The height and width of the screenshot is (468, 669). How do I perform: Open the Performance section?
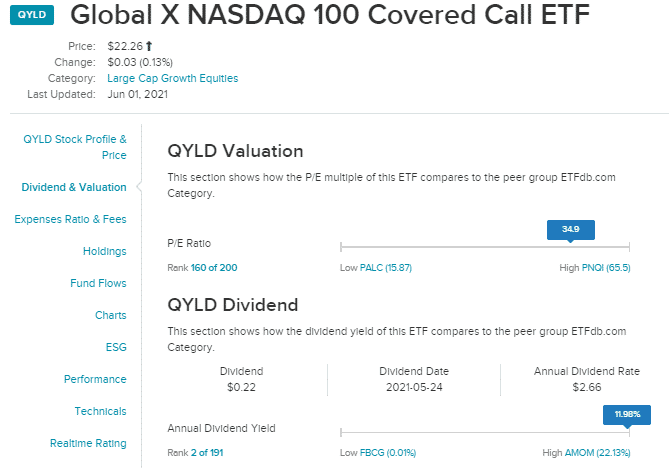click(95, 379)
